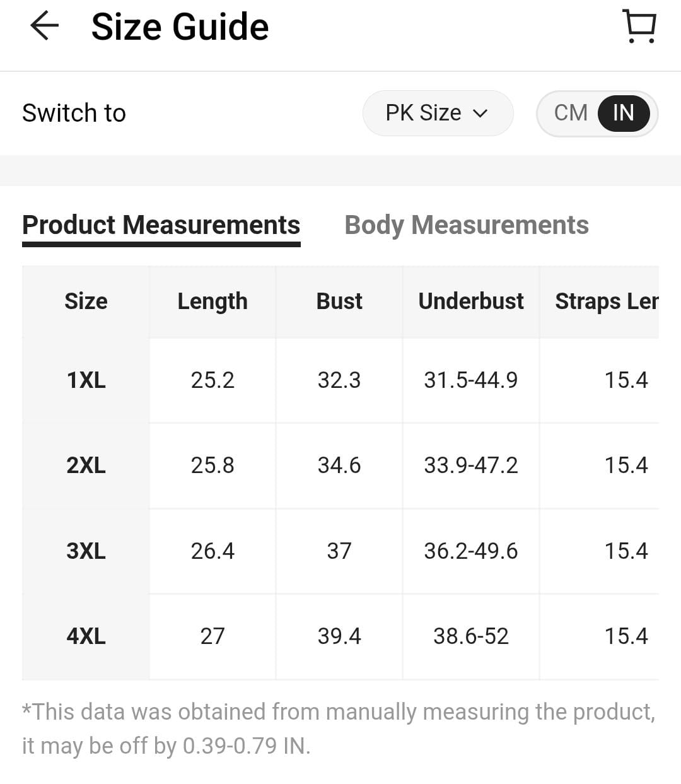Tap the Size Guide page title
The width and height of the screenshot is (681, 784).
pos(180,27)
